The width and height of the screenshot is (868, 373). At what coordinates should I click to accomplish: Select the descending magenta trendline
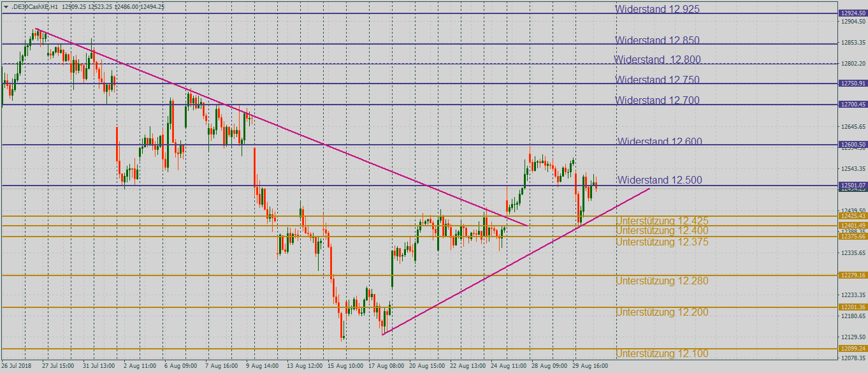coord(281,127)
